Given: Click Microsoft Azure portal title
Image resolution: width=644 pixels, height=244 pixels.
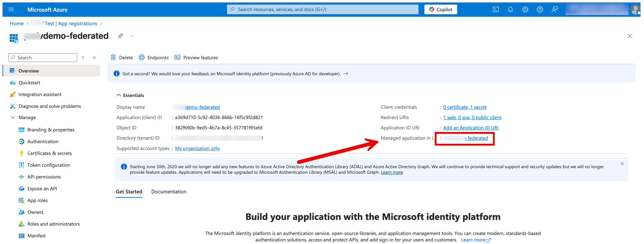Looking at the screenshot, I should [x=48, y=10].
